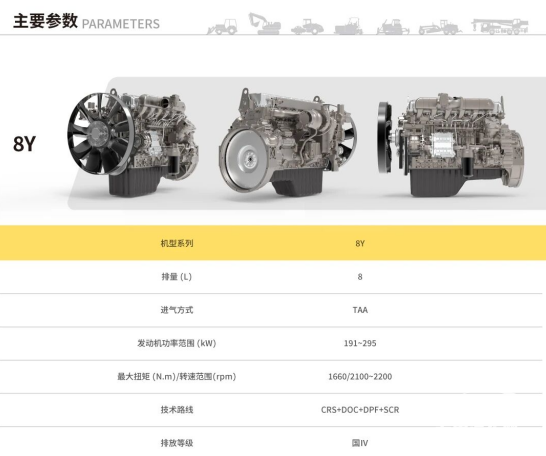Click the 主要参数 PARAMETERS heading
The width and height of the screenshot is (546, 456).
click(x=86, y=21)
